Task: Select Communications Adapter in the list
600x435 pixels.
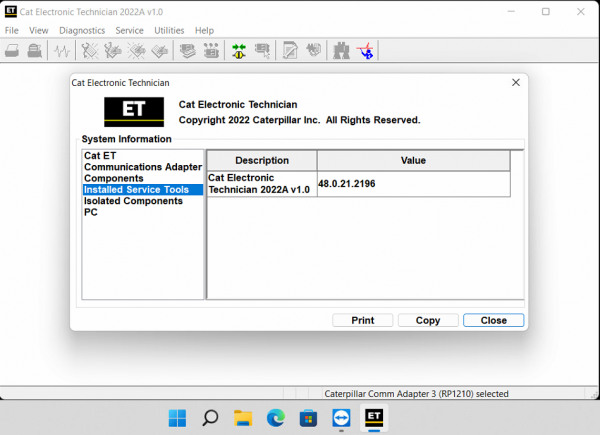Action: (x=143, y=167)
